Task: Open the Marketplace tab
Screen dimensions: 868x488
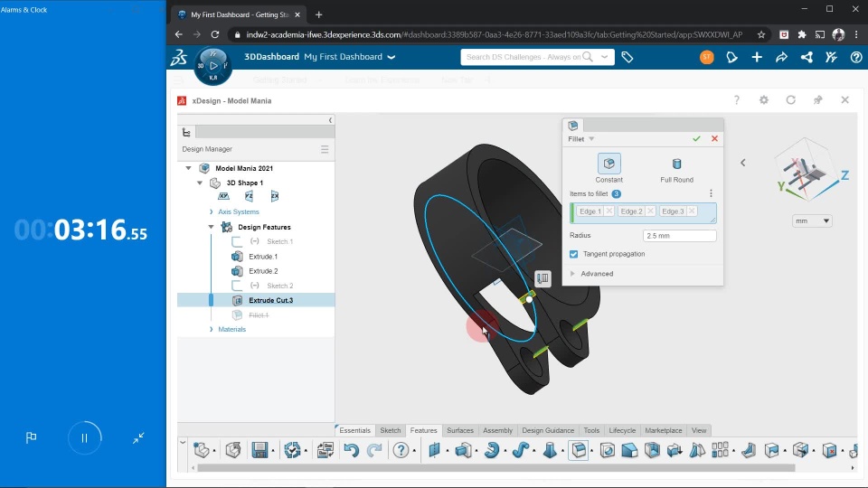Action: [x=663, y=430]
